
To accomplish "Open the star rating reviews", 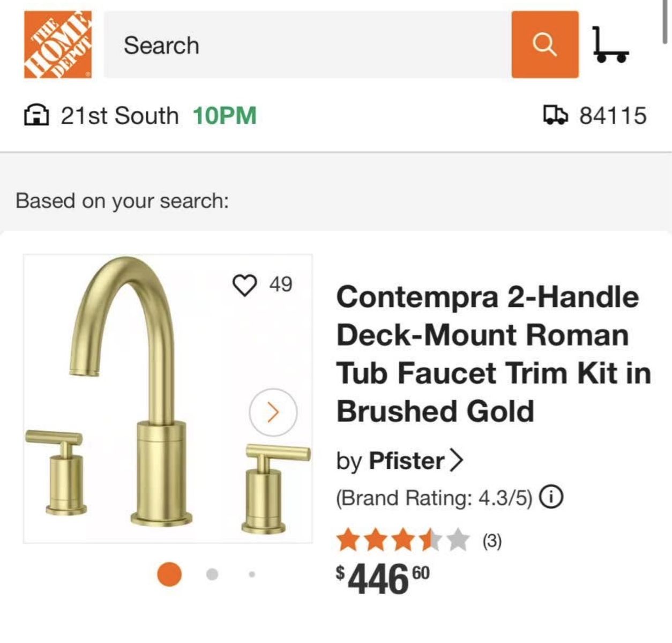I will click(402, 541).
